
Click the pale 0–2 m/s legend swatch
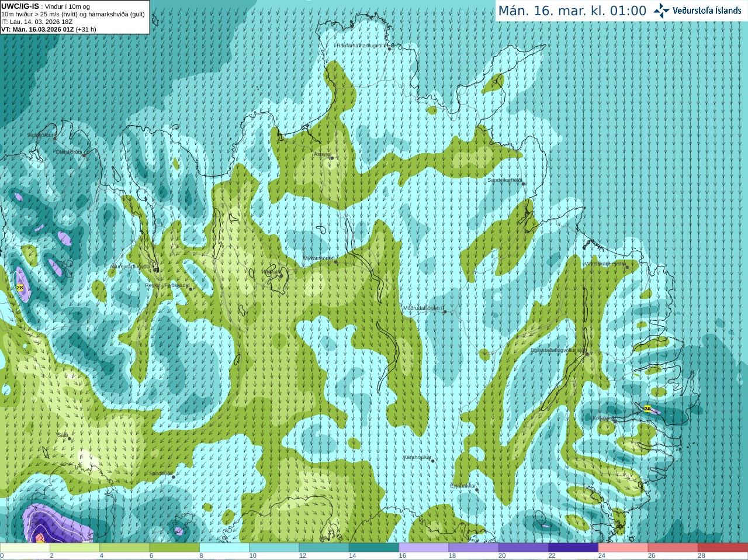(25, 548)
